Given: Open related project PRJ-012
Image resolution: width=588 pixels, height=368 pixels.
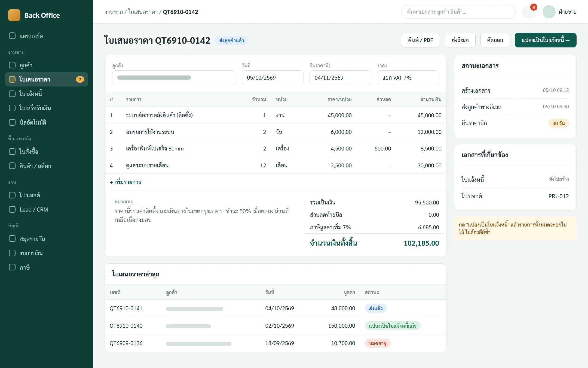Looking at the screenshot, I should [x=559, y=196].
